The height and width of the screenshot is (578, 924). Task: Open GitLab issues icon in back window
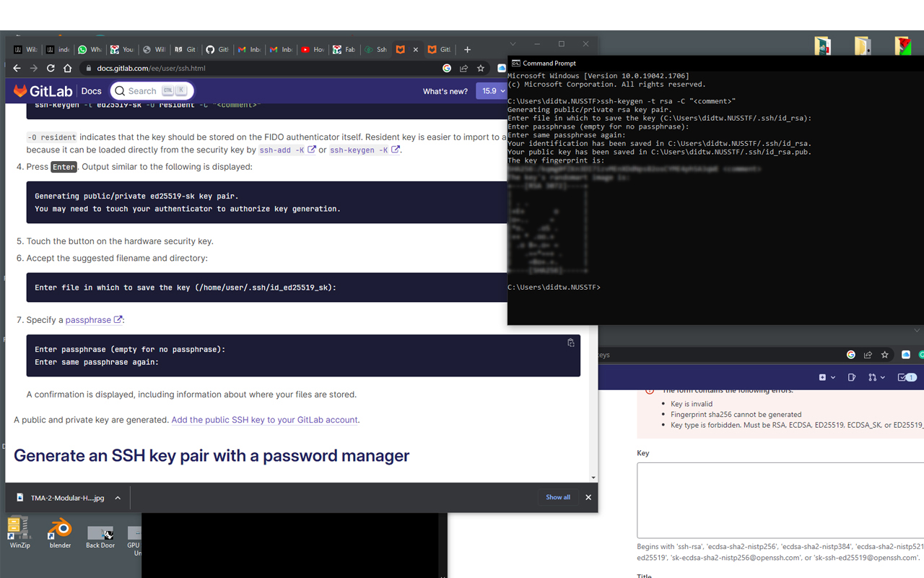coord(852,377)
